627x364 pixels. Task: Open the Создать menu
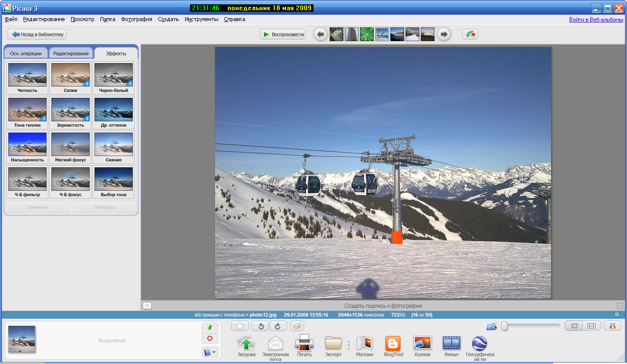tap(169, 20)
